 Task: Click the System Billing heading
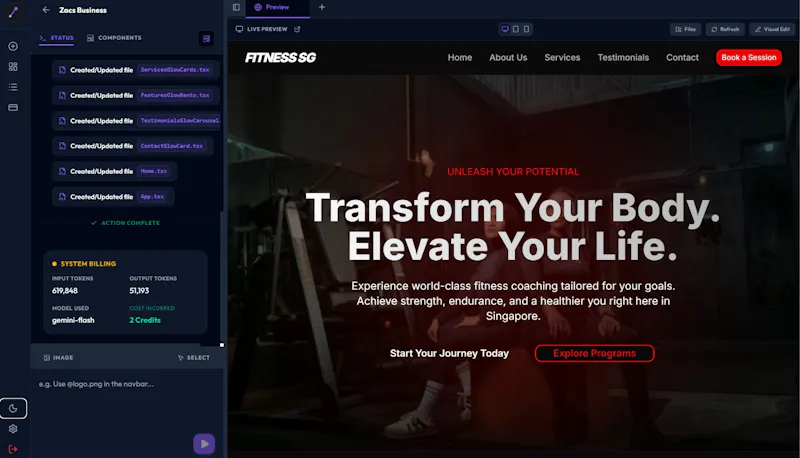click(x=88, y=264)
